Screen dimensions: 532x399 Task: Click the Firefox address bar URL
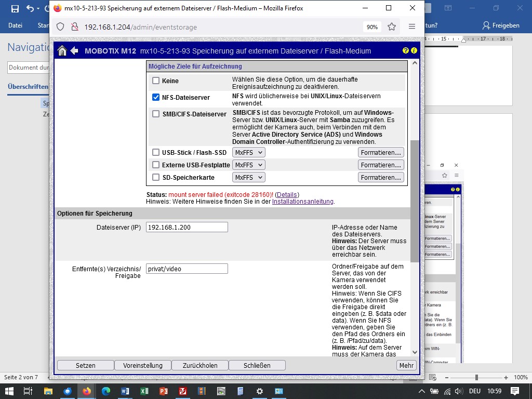(x=140, y=27)
